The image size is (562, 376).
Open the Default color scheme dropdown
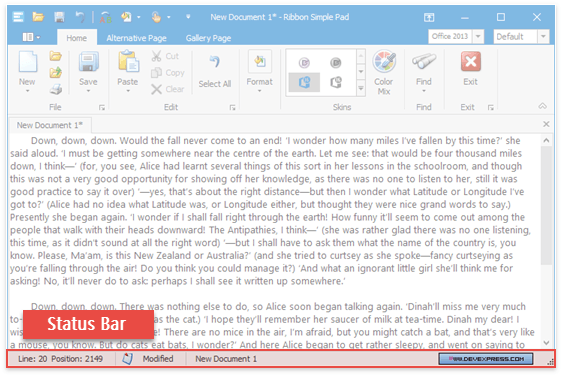[543, 37]
